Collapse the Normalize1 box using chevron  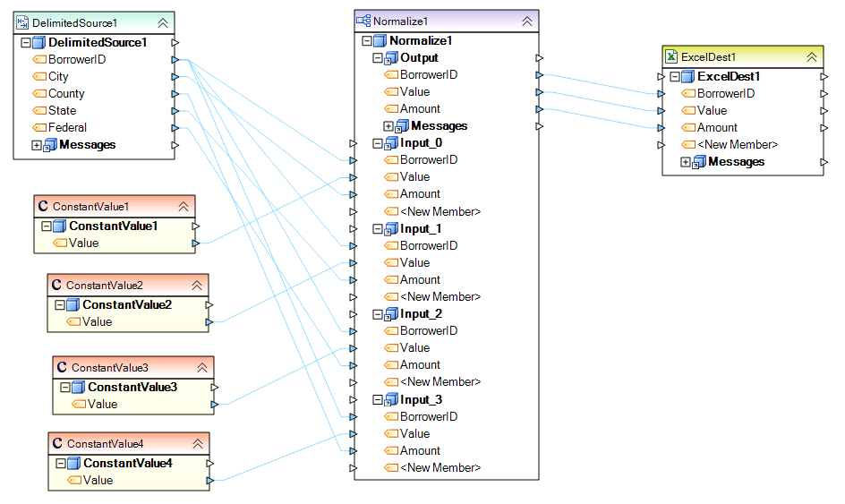(x=527, y=21)
